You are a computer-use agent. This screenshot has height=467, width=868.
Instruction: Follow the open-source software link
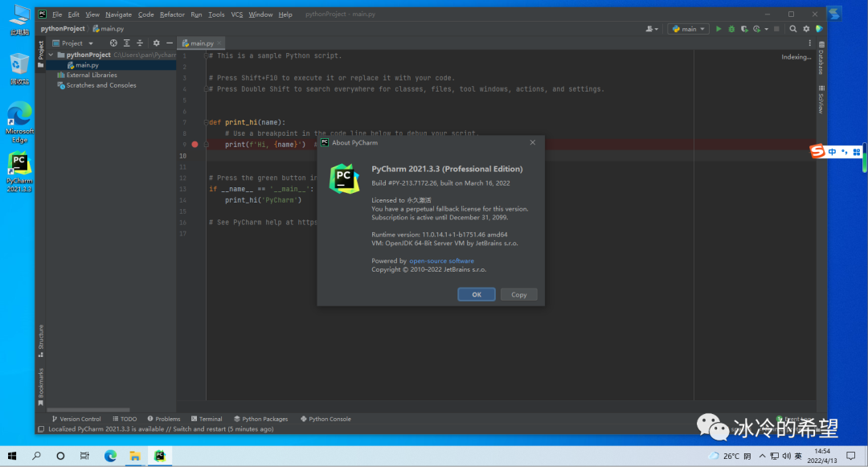click(x=442, y=261)
